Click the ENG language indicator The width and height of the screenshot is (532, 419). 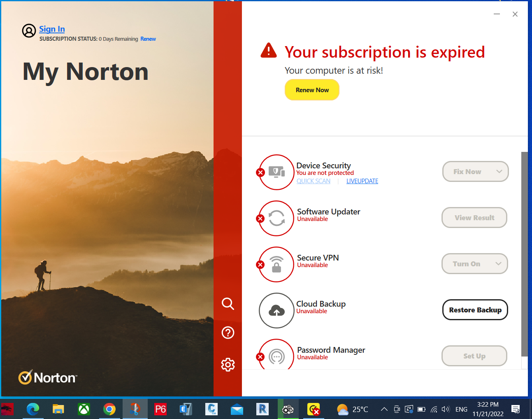(461, 409)
